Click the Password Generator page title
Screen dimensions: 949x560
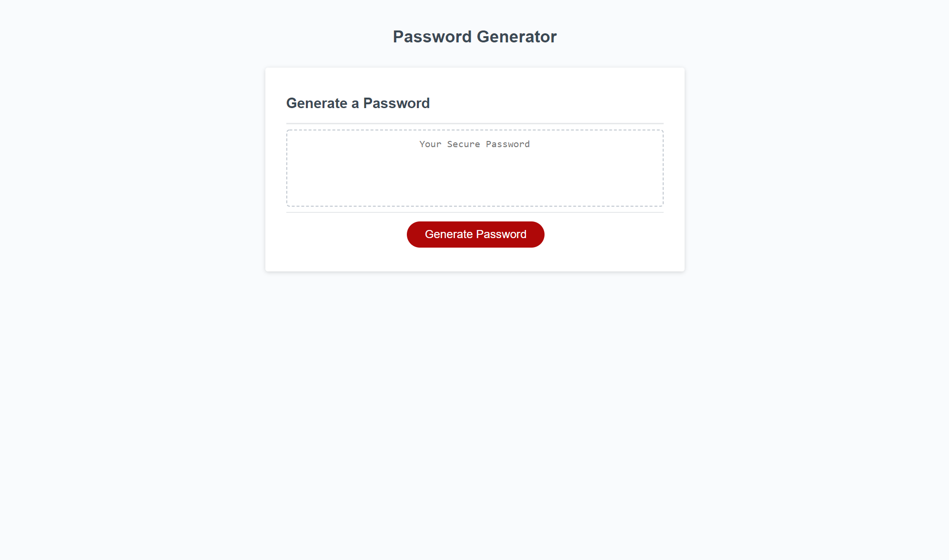(474, 37)
